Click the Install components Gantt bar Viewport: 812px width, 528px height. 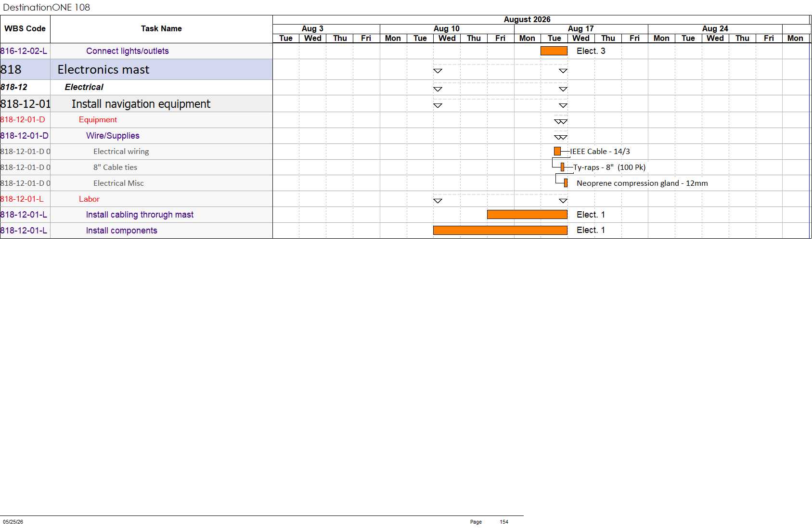500,231
